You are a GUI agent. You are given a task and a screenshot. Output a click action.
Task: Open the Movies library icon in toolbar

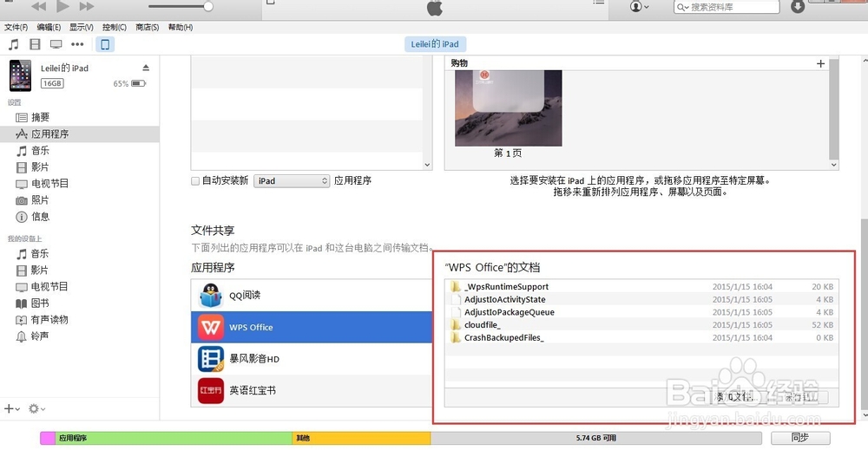coord(35,44)
